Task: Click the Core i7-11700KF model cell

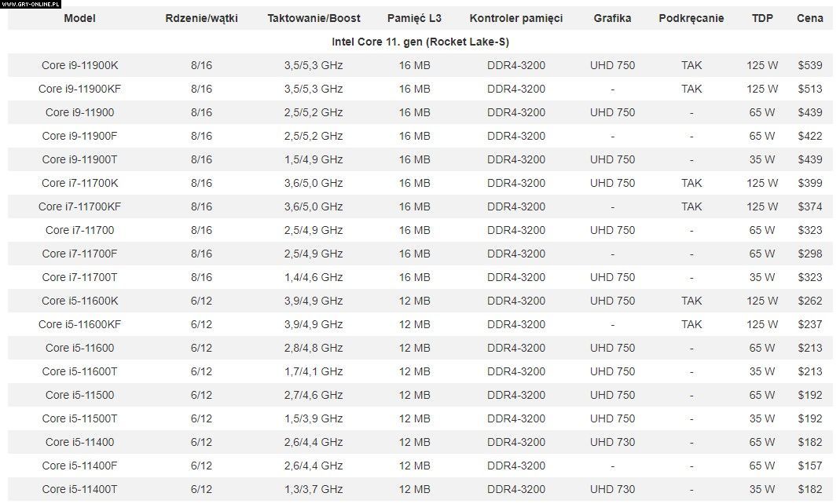Action: click(79, 206)
